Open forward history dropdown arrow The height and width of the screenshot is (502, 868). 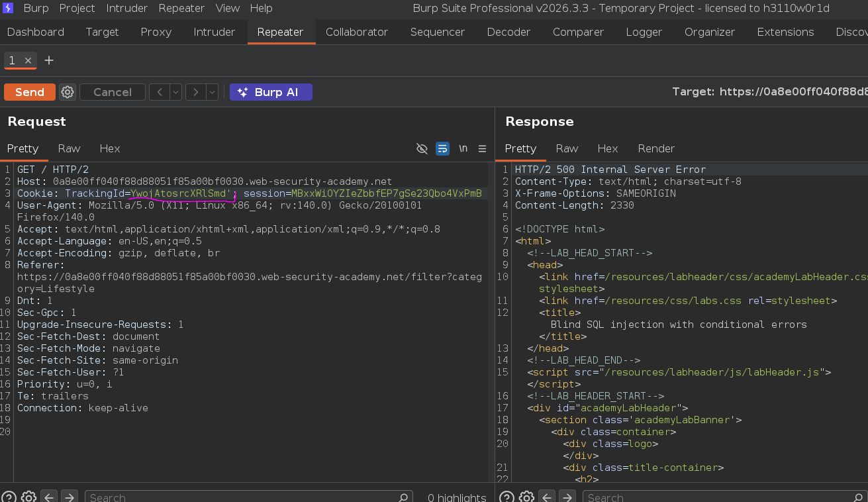(213, 92)
